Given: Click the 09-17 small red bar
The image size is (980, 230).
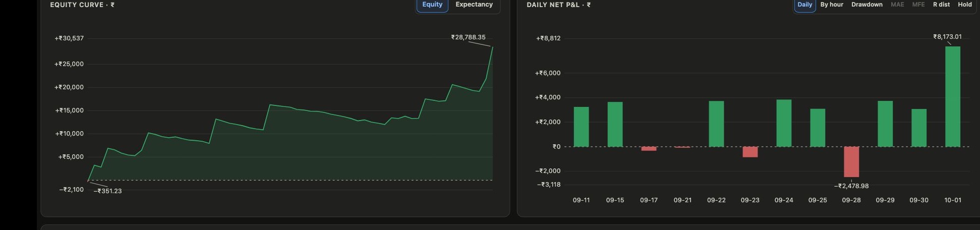Looking at the screenshot, I should click(x=649, y=149).
